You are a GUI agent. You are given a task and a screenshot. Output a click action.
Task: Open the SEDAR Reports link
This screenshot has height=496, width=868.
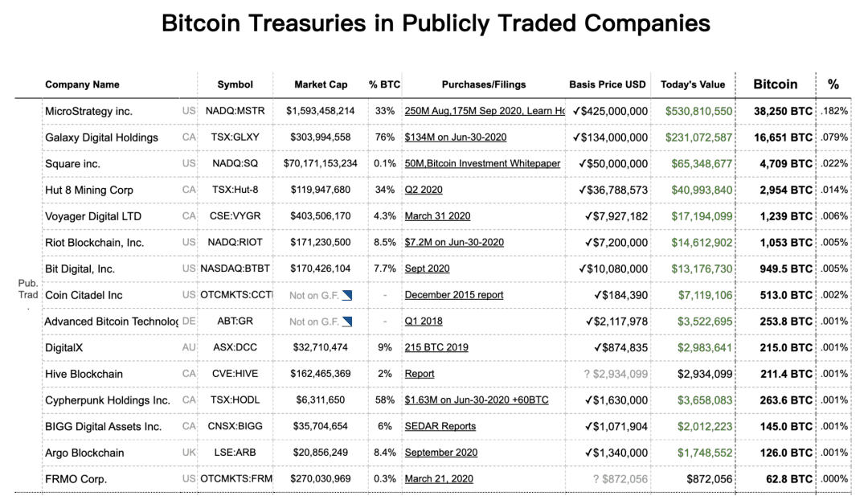click(440, 426)
